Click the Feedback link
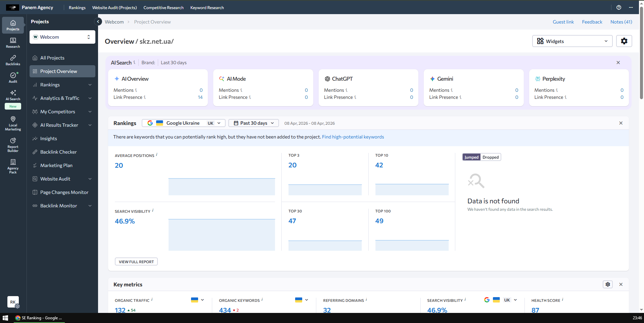 (592, 22)
